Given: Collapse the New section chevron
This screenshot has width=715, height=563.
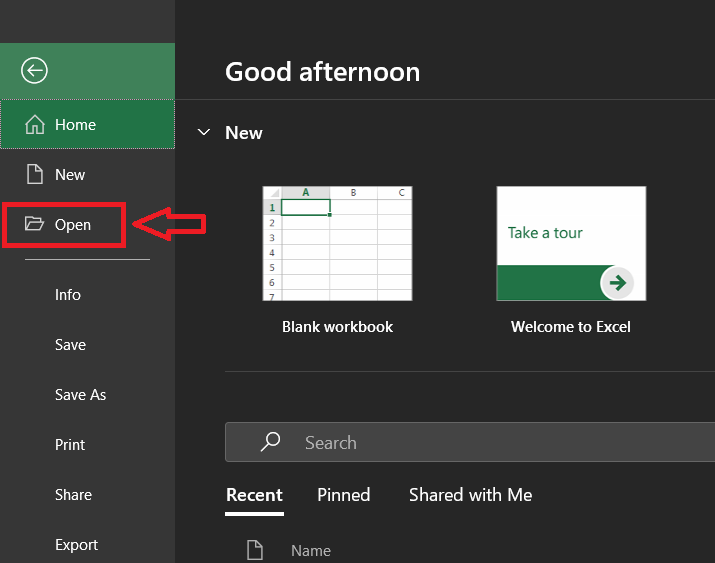Looking at the screenshot, I should click(204, 133).
